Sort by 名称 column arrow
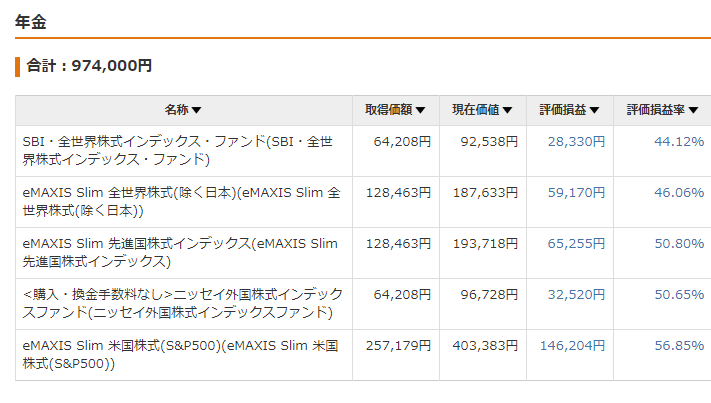This screenshot has height=403, width=711. coord(196,110)
